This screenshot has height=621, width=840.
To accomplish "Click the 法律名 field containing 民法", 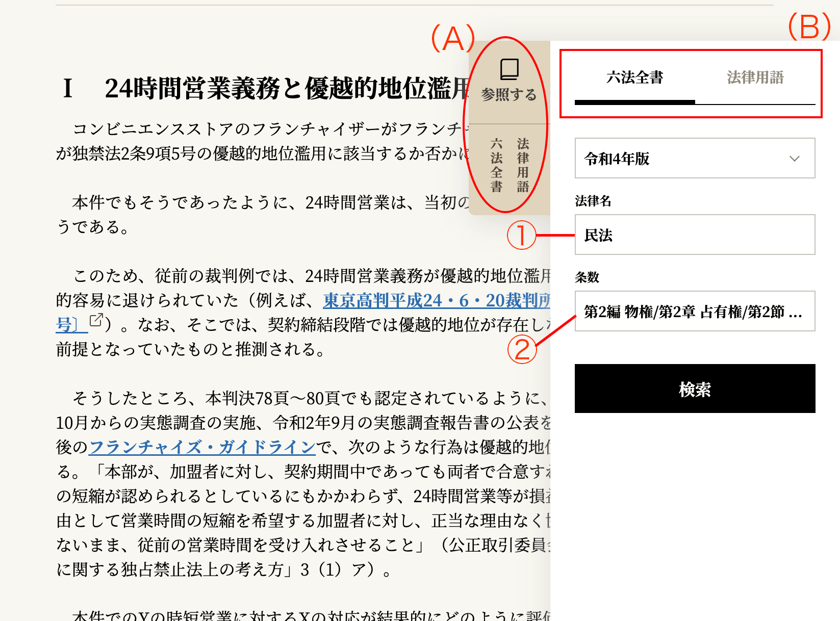I will tap(694, 235).
